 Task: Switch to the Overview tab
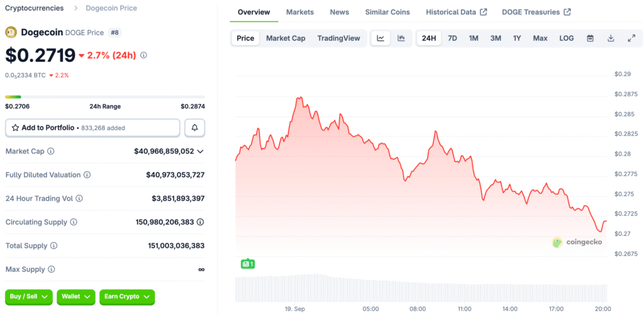[254, 12]
